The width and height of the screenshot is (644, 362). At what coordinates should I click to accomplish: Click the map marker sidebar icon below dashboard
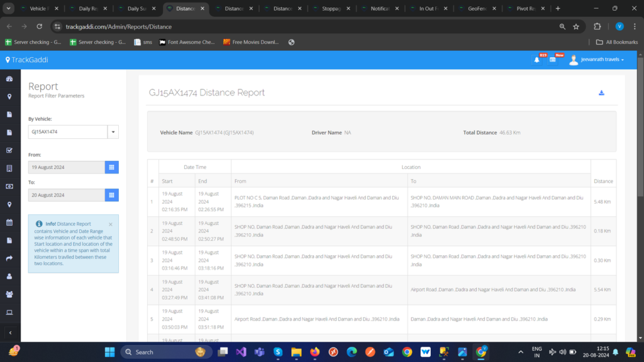[x=9, y=97]
